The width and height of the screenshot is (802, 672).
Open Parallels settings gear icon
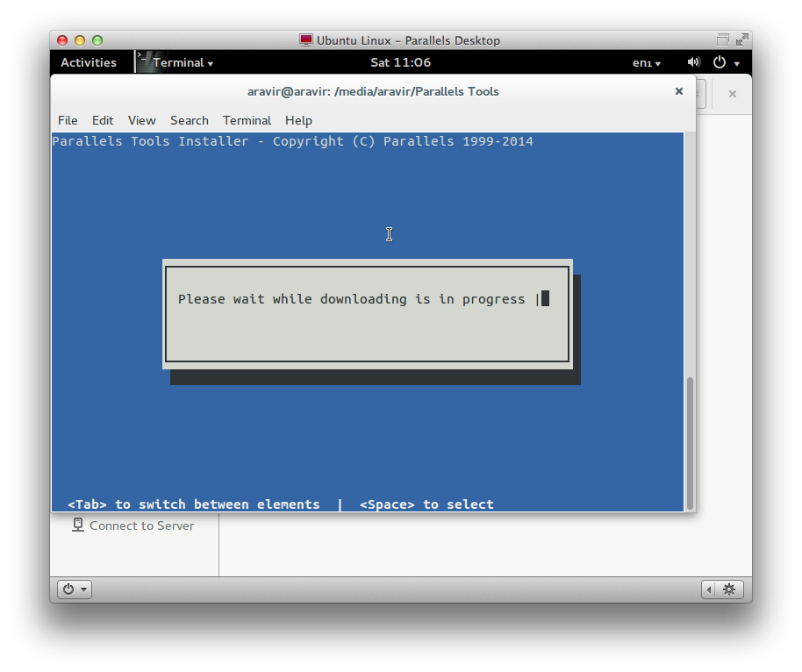coord(729,590)
